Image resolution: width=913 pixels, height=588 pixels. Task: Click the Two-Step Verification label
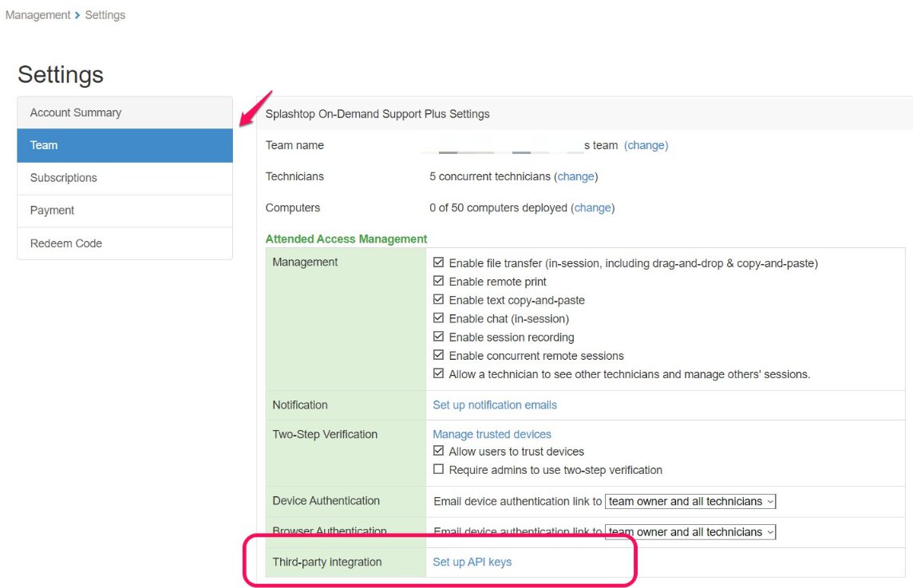tap(325, 434)
